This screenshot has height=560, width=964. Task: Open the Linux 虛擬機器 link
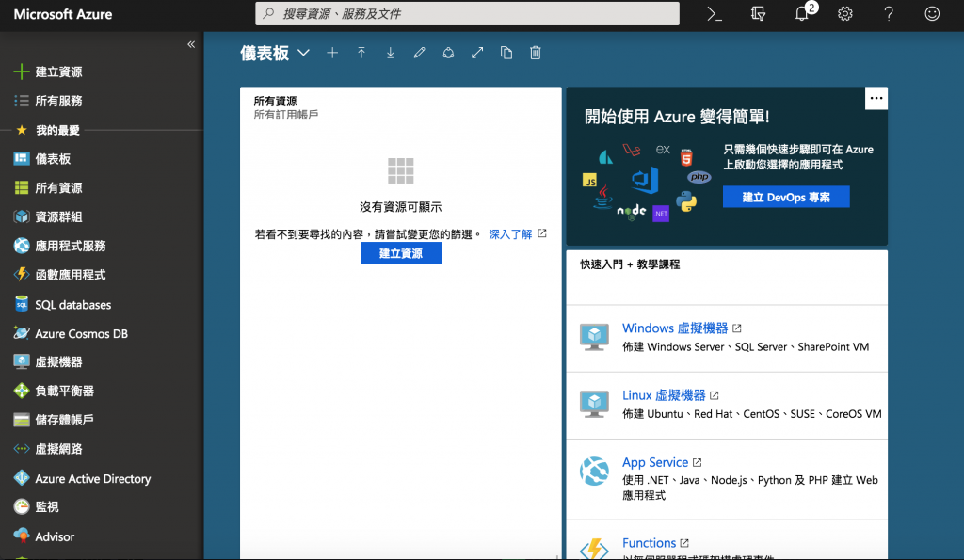click(x=664, y=395)
